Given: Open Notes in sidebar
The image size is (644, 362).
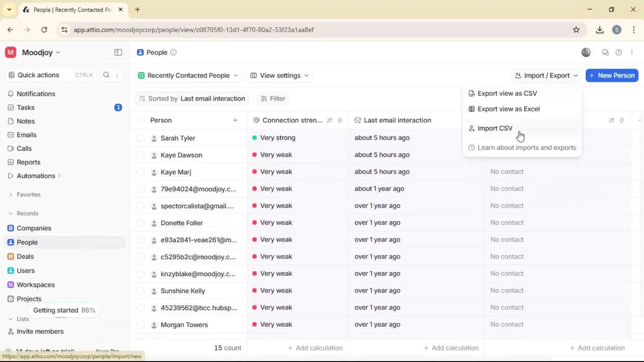Looking at the screenshot, I should 26,121.
